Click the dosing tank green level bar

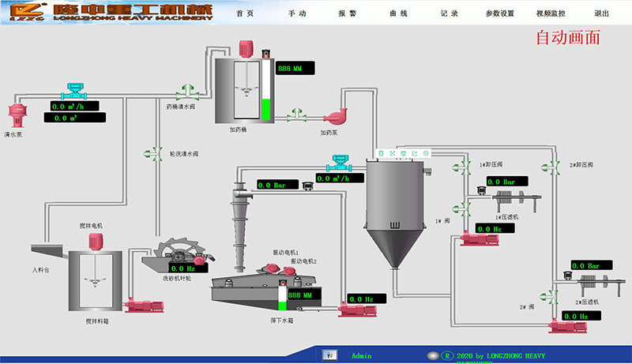265,109
